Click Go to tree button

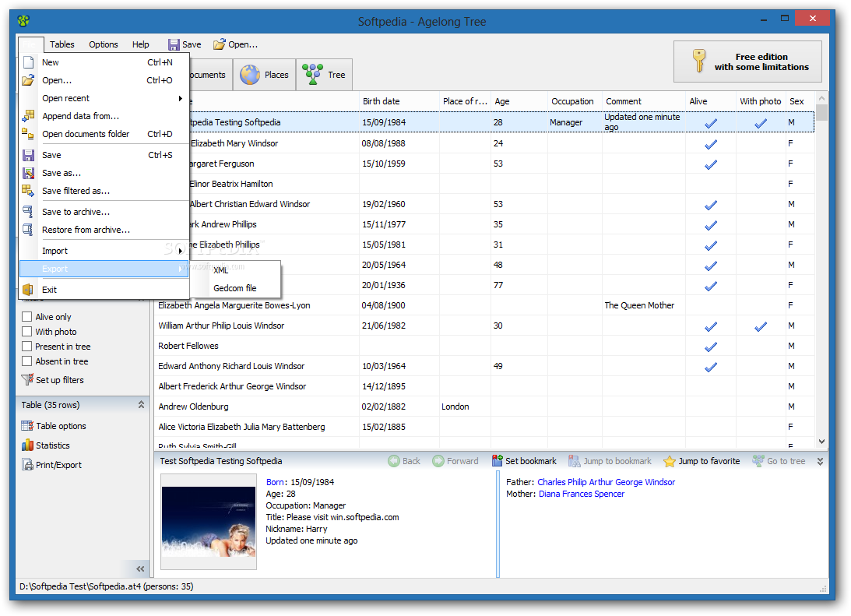(x=779, y=461)
